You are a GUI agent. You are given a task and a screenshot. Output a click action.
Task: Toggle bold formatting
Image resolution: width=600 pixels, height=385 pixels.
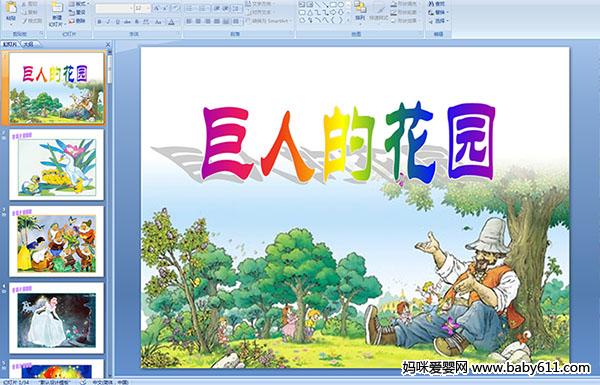tap(99, 22)
